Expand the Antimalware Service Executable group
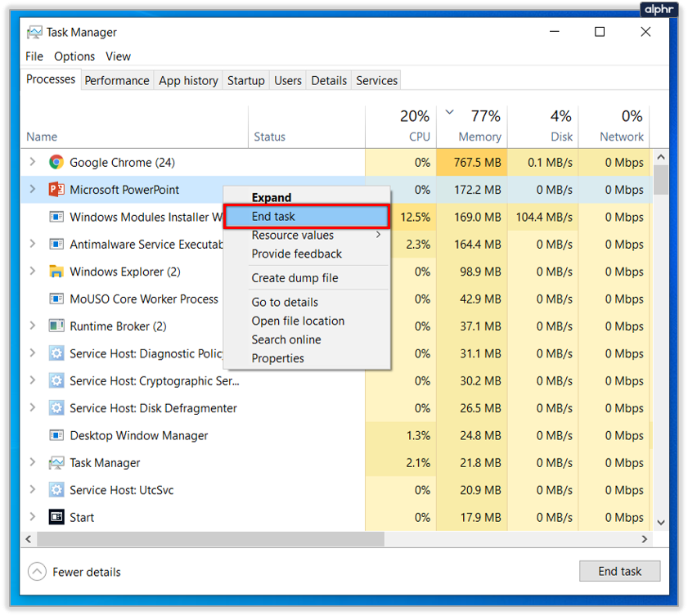This screenshot has width=688, height=616. pos(33,244)
